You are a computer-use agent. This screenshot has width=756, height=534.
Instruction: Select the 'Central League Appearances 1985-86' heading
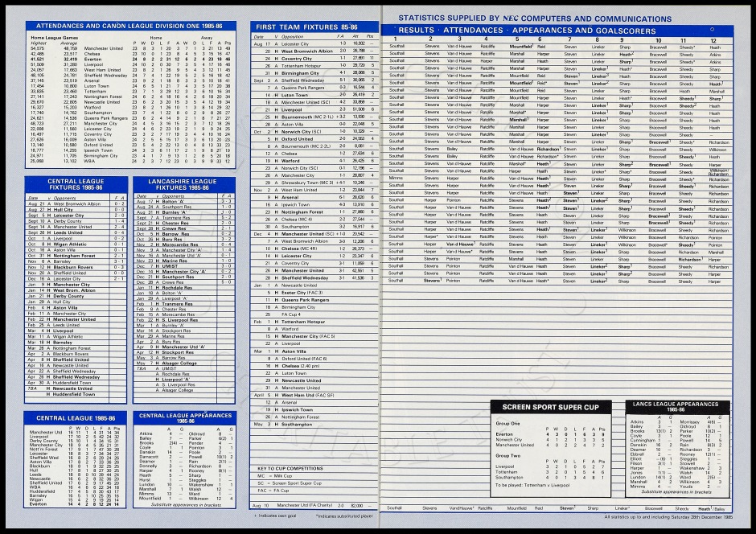pos(185,418)
